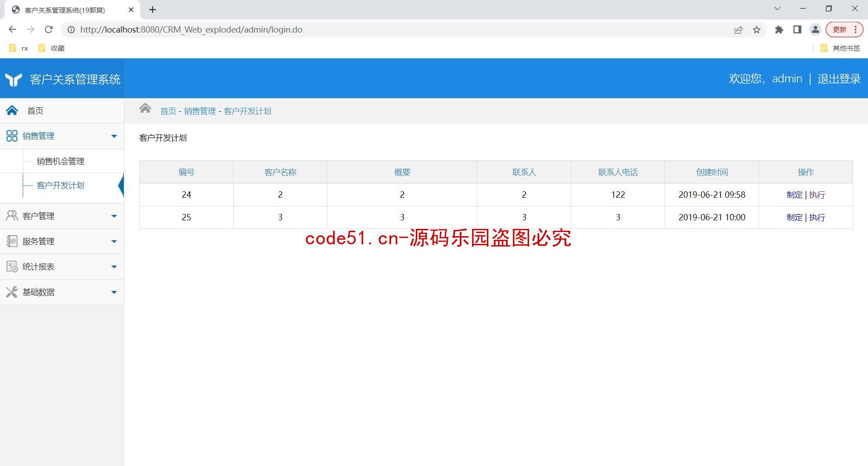Open the rx bookmark folder
Viewport: 868px width, 466px height.
pyautogui.click(x=19, y=48)
